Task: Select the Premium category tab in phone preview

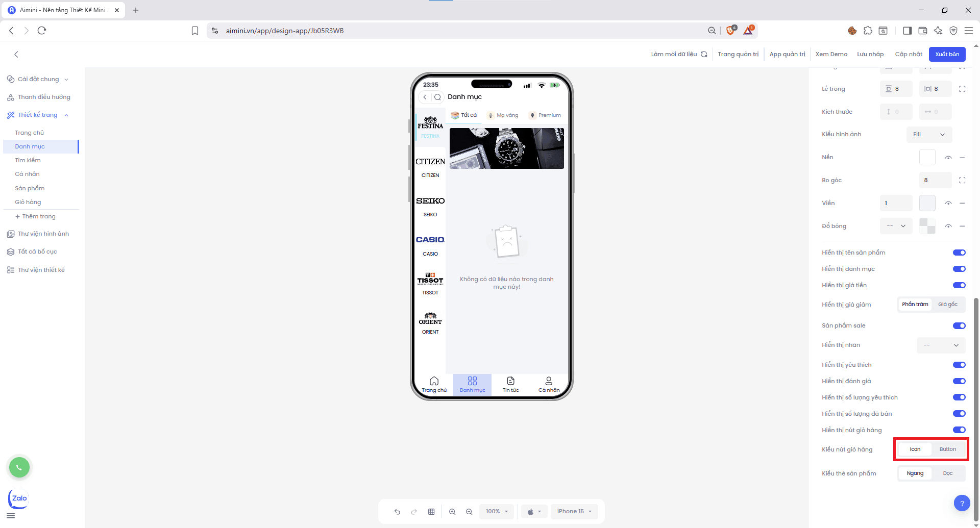Action: pyautogui.click(x=545, y=115)
